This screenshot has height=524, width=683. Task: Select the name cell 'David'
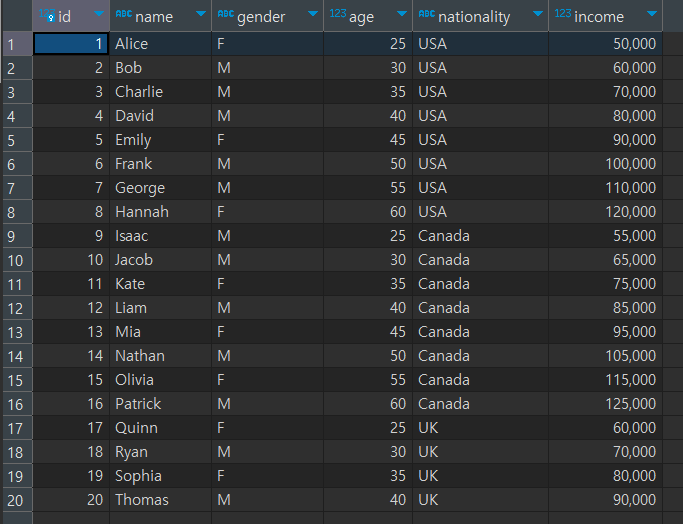click(x=160, y=115)
